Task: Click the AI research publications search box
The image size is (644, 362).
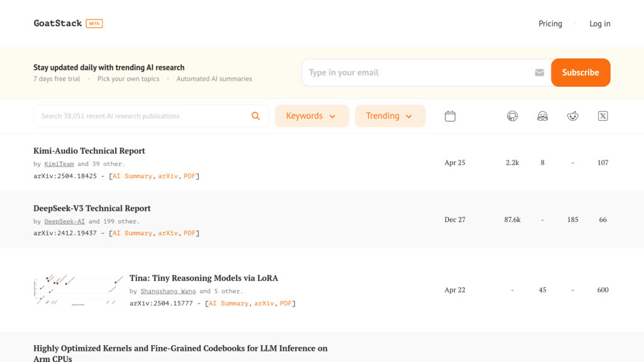Action: [x=142, y=116]
